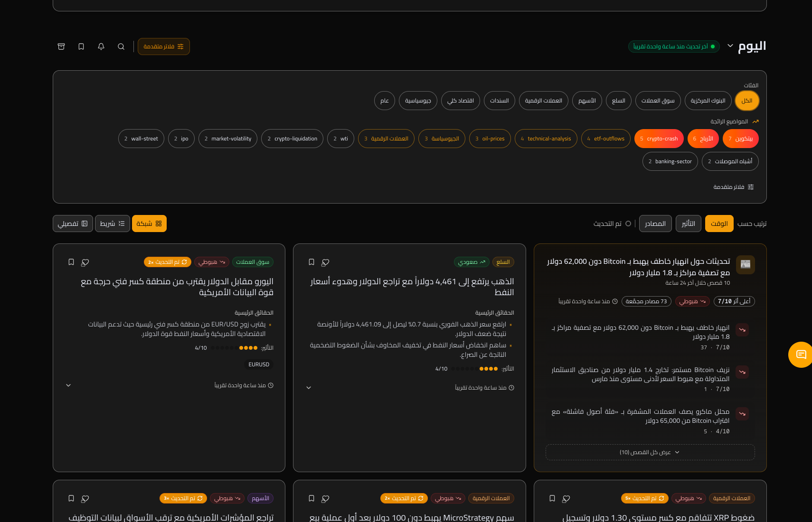This screenshot has height=522, width=812.
Task: Select الأسهم category filter
Action: pyautogui.click(x=587, y=101)
